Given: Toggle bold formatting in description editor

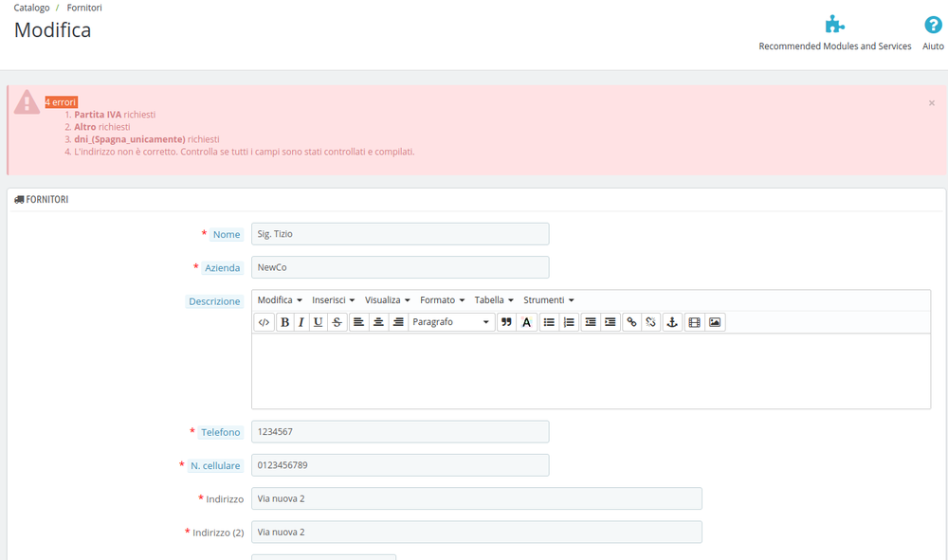Looking at the screenshot, I should click(x=284, y=322).
